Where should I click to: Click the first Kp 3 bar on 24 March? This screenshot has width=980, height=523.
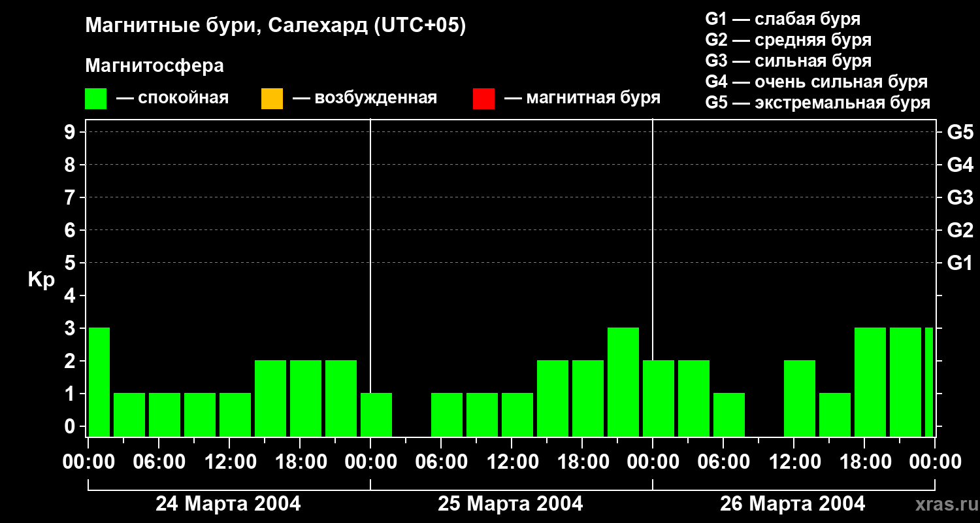pos(99,382)
